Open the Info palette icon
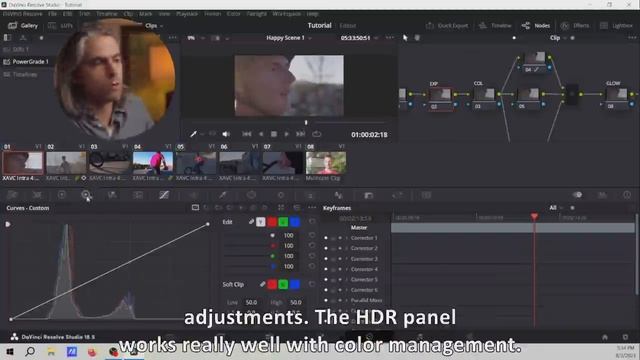 [x=627, y=195]
